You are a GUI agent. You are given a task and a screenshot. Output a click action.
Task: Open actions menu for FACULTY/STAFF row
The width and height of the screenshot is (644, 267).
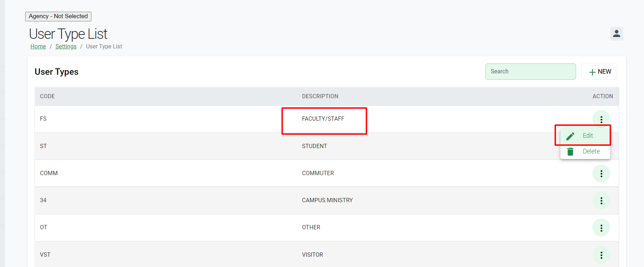(x=601, y=119)
